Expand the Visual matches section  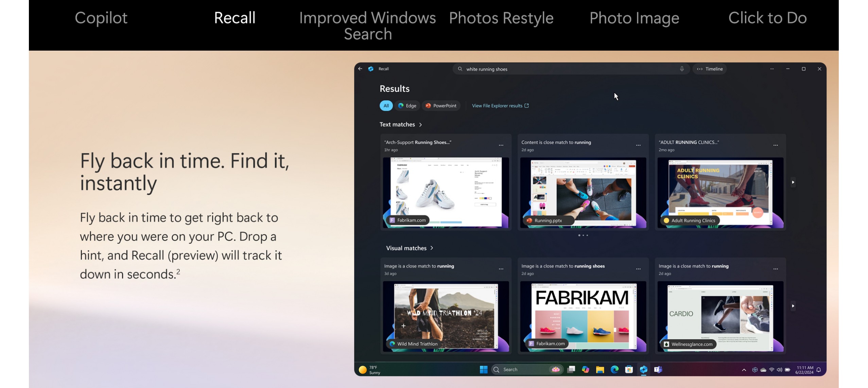410,248
